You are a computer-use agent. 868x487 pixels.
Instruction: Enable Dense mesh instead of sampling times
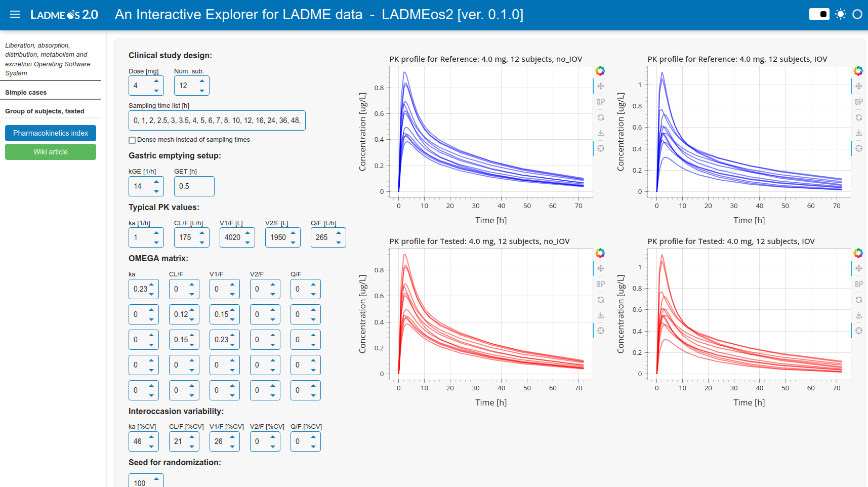click(132, 140)
